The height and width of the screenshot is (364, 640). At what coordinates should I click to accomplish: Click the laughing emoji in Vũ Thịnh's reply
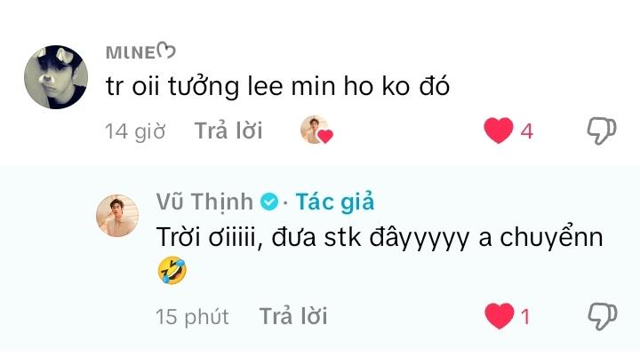coord(172,270)
